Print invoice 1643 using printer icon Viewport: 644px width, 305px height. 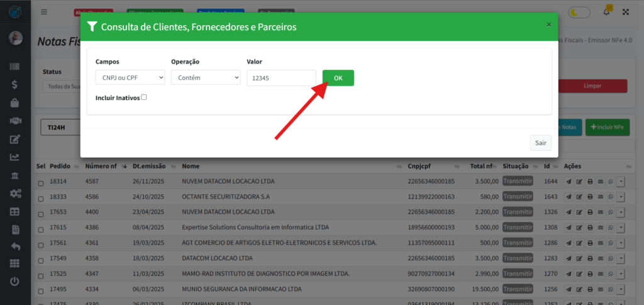click(590, 197)
